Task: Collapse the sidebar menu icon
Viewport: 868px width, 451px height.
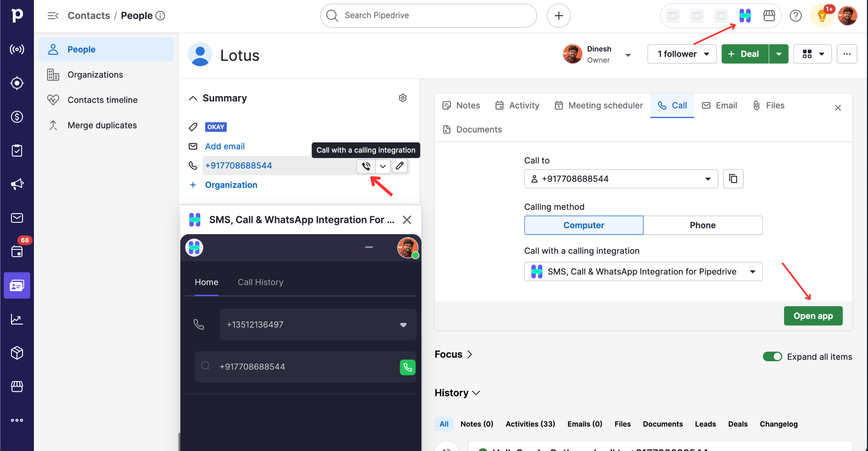Action: click(53, 16)
